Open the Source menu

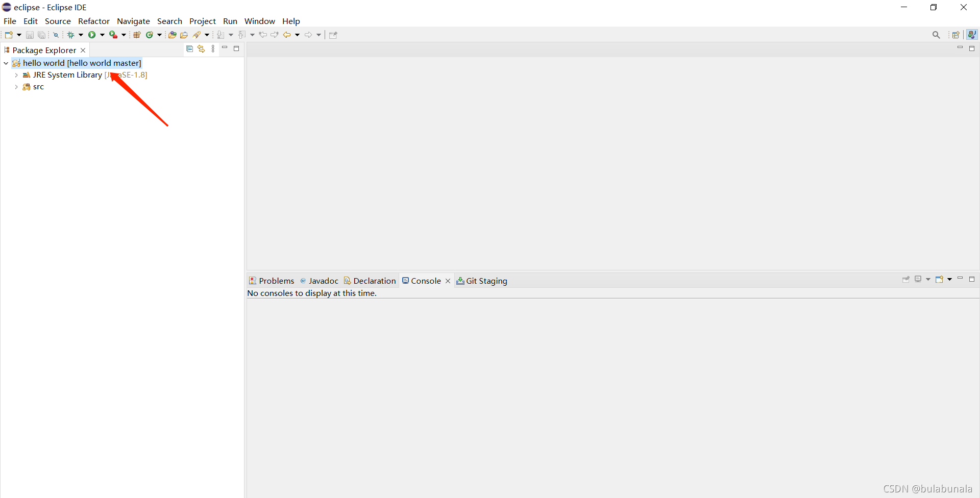point(58,21)
